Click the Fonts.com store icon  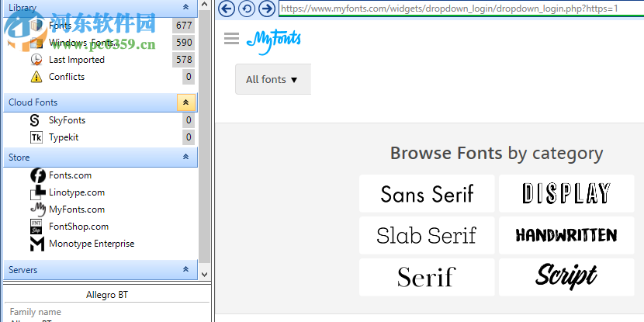click(x=38, y=175)
